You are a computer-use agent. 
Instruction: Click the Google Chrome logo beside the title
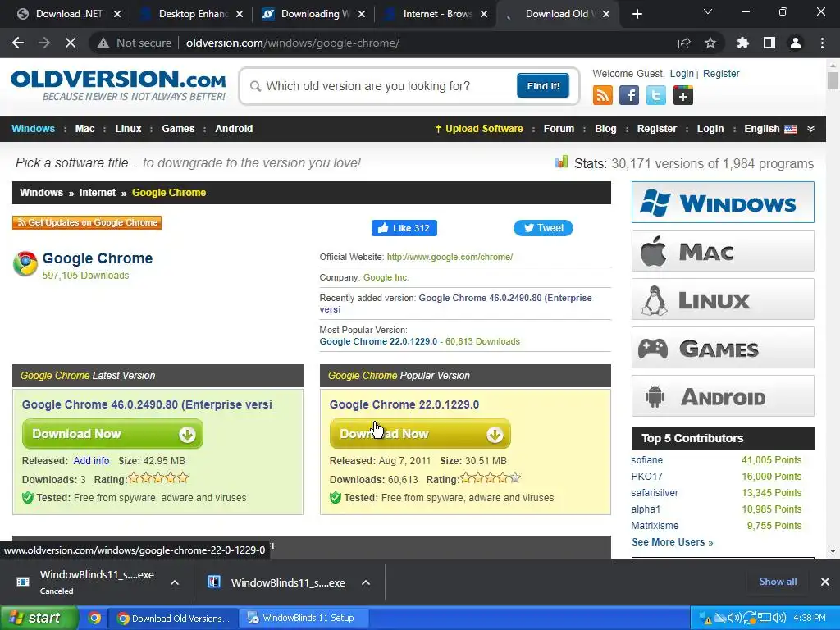pos(25,263)
